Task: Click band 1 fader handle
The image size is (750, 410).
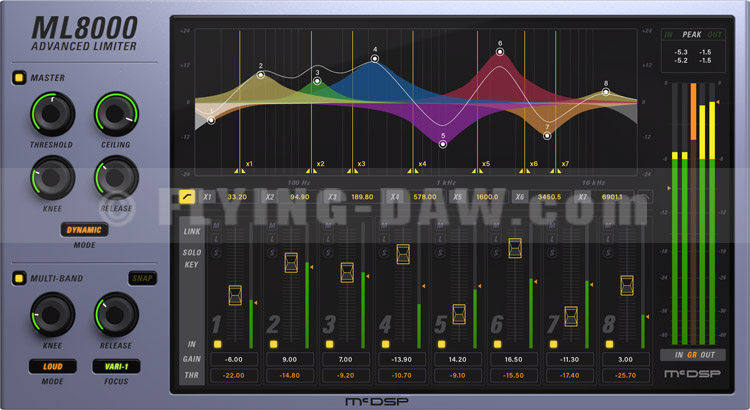Action: pyautogui.click(x=235, y=295)
